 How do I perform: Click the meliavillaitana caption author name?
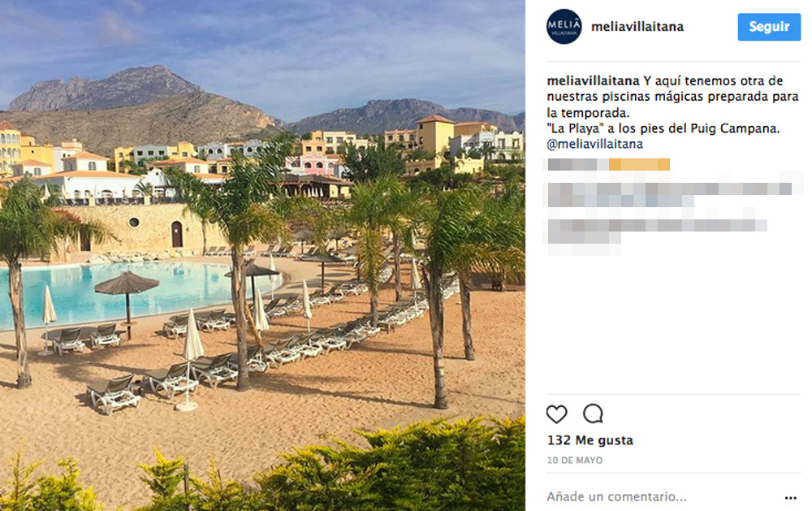pos(593,81)
